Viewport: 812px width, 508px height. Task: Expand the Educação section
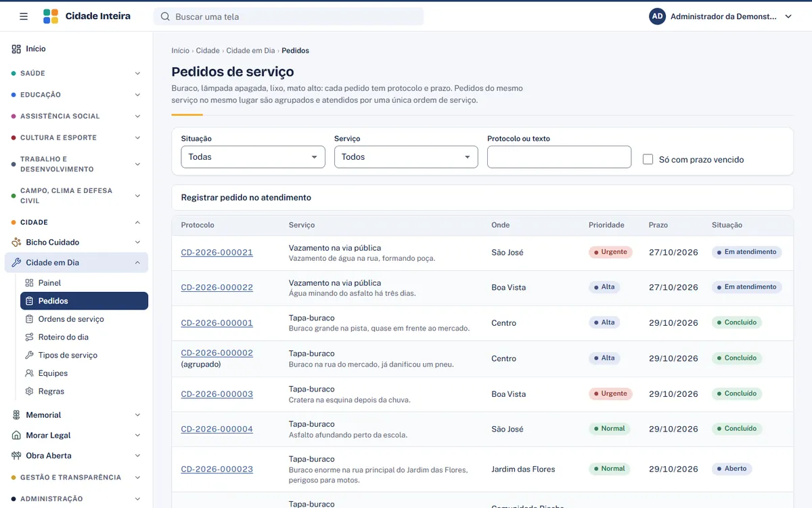tap(76, 95)
